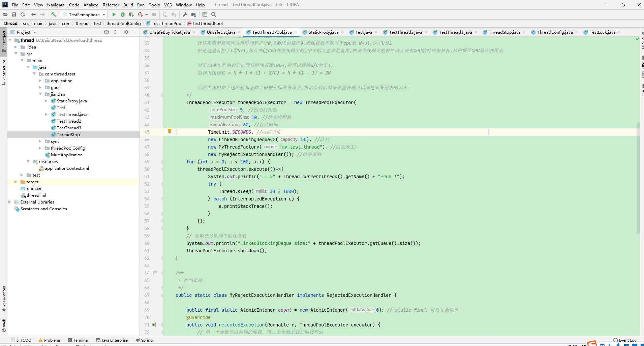Toggle the Web side tool window
The image size is (644, 346).
point(4,325)
